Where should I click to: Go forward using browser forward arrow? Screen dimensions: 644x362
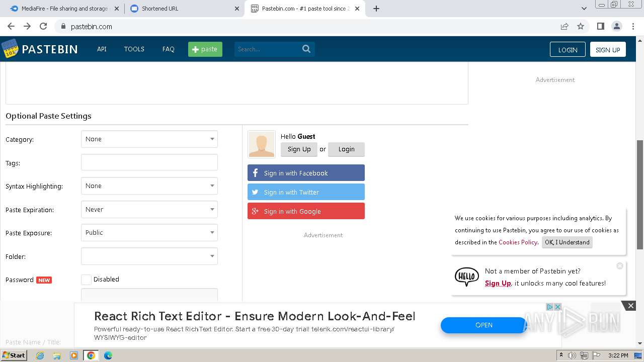click(x=27, y=27)
